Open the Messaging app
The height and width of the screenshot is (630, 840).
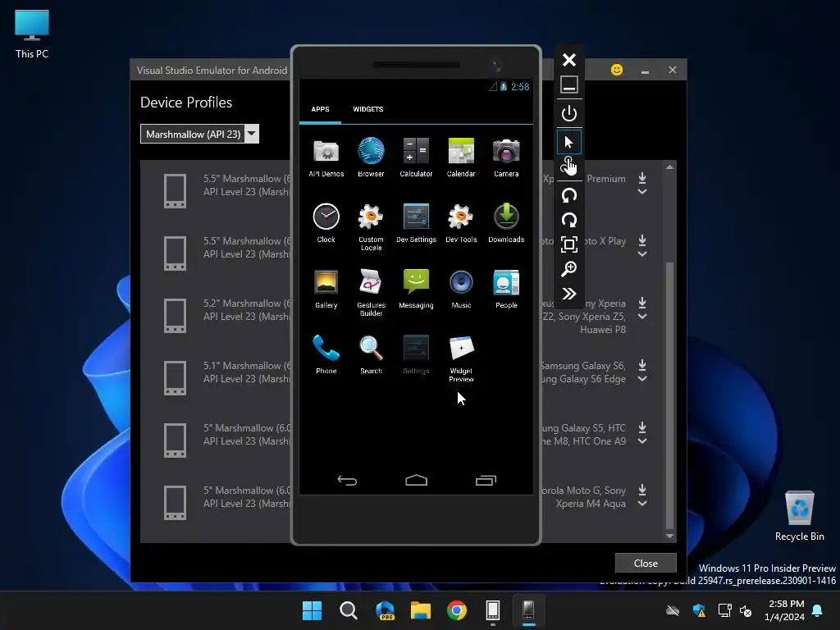416,290
